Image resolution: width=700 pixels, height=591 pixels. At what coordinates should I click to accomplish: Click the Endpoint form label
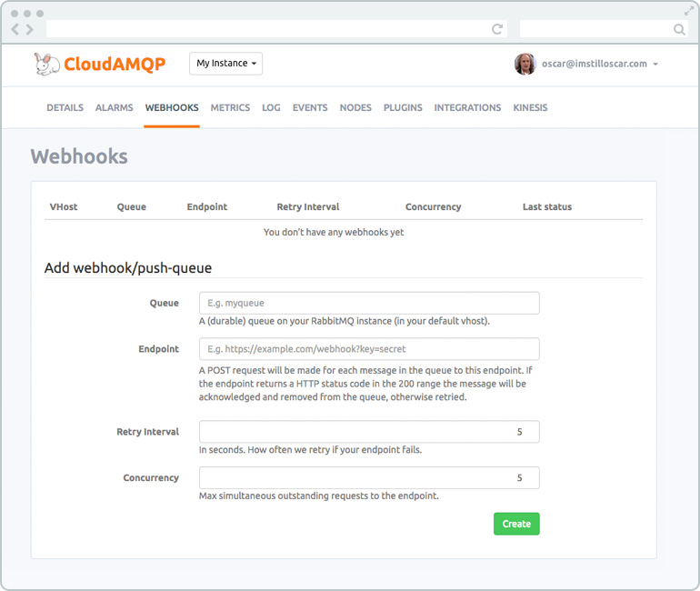[158, 349]
